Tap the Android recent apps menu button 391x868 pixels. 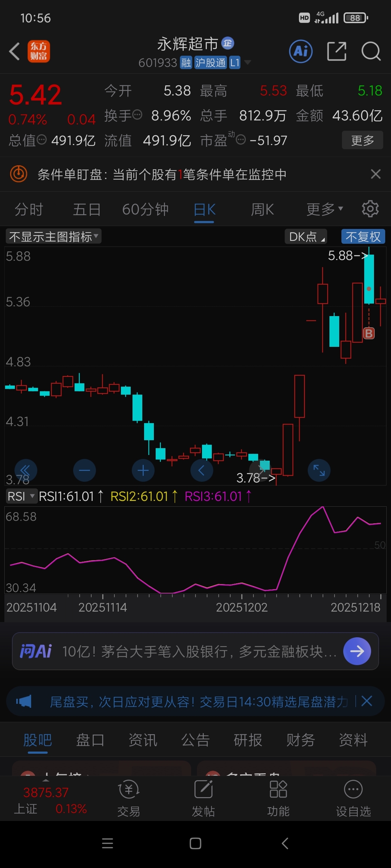pyautogui.click(x=108, y=843)
